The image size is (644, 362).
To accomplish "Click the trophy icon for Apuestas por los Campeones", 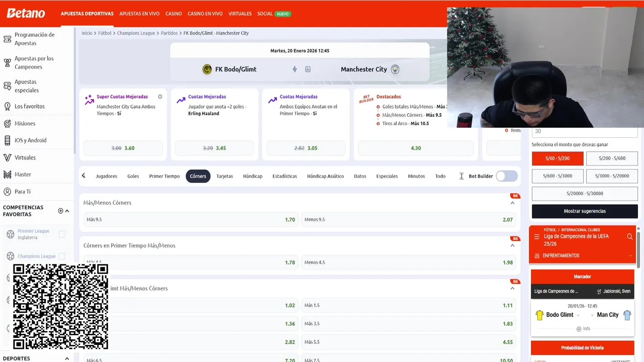I will click(x=7, y=62).
